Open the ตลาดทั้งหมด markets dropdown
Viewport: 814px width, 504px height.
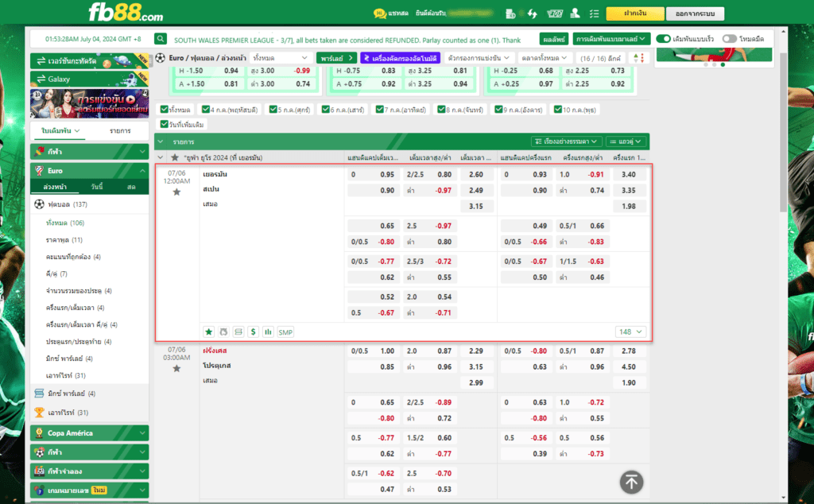click(544, 58)
